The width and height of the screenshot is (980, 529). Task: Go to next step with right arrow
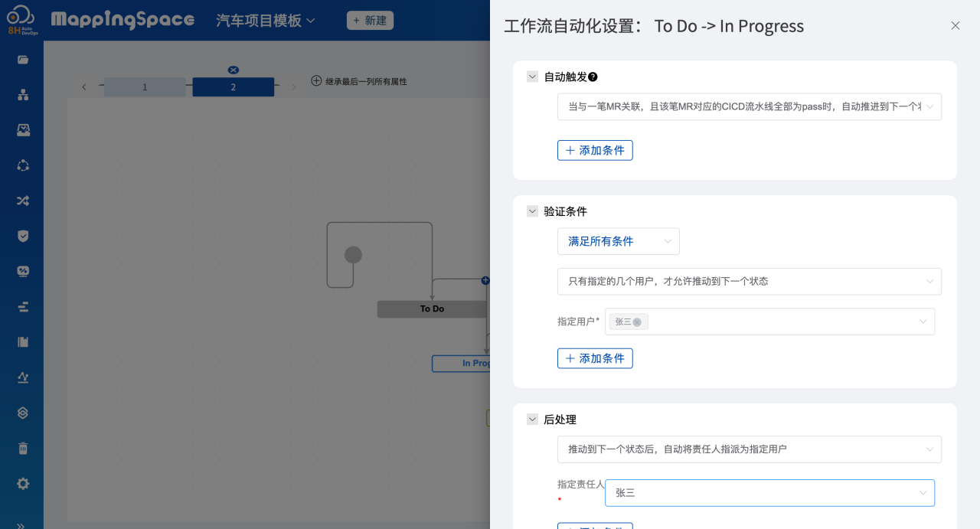[x=293, y=87]
